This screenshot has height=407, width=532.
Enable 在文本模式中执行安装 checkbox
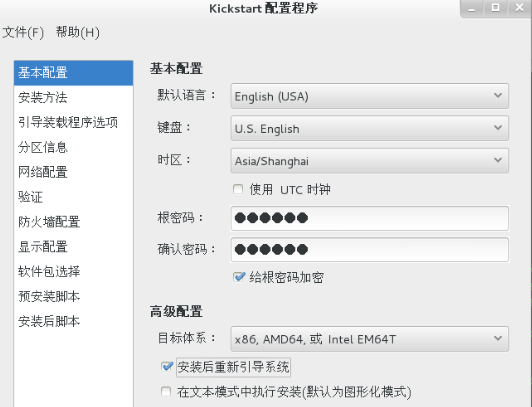166,392
